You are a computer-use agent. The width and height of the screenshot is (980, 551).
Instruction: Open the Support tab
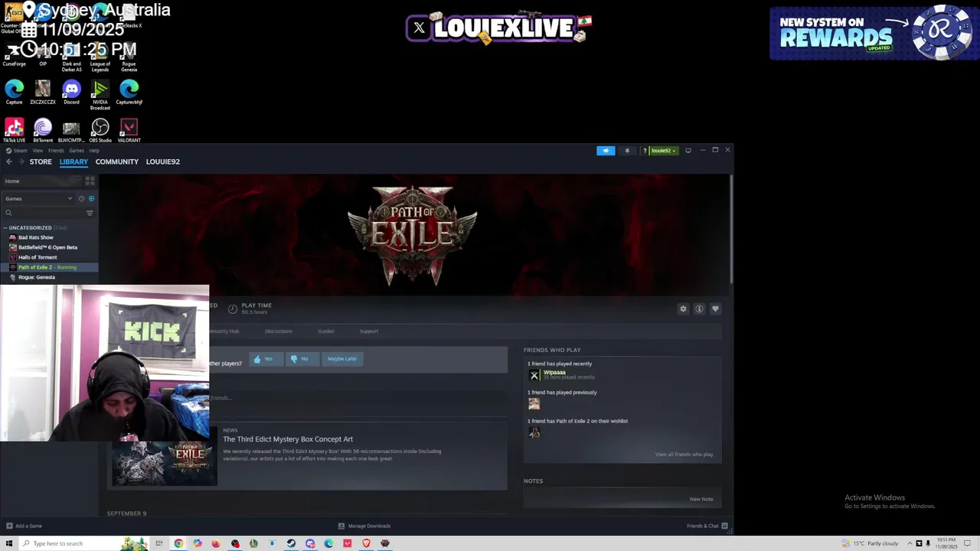tap(369, 331)
